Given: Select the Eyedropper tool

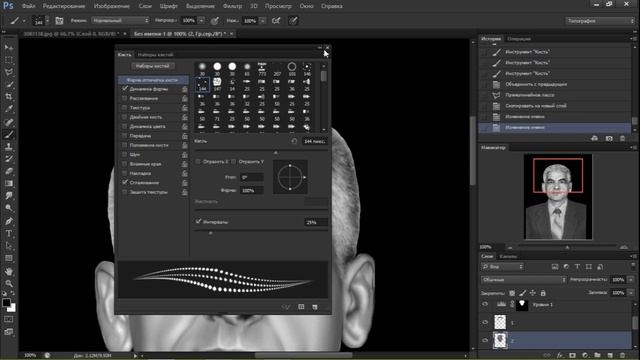Looking at the screenshot, I should (9, 109).
